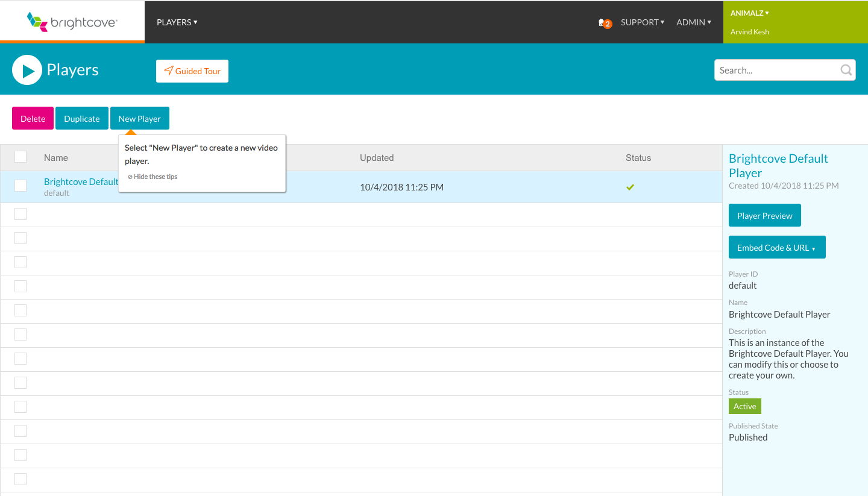Expand the Embed Code & URL dropdown
This screenshot has height=496, width=868.
777,247
